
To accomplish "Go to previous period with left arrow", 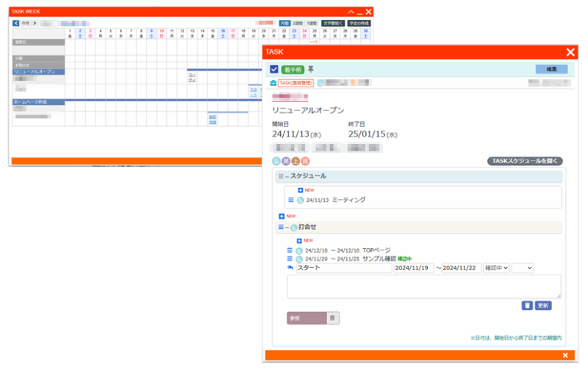I will 16,23.
